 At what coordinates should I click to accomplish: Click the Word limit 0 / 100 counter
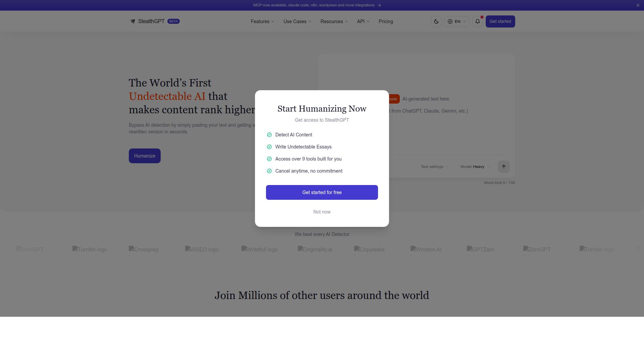pyautogui.click(x=499, y=183)
